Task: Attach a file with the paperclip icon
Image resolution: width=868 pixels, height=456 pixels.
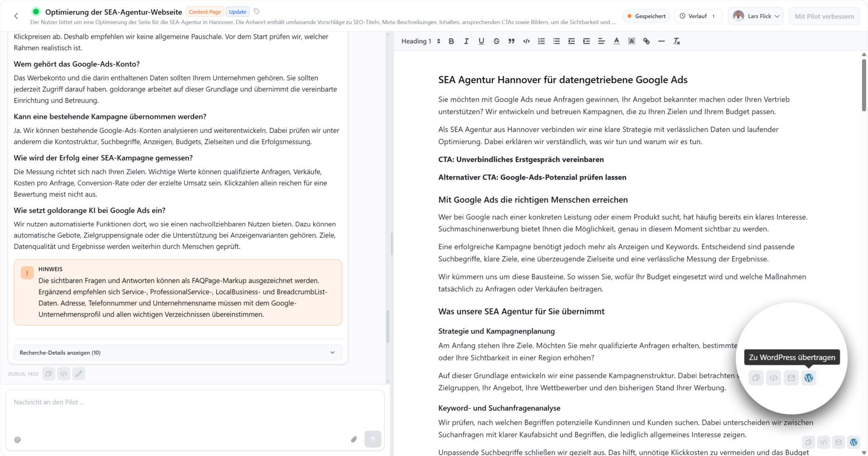Action: click(354, 439)
